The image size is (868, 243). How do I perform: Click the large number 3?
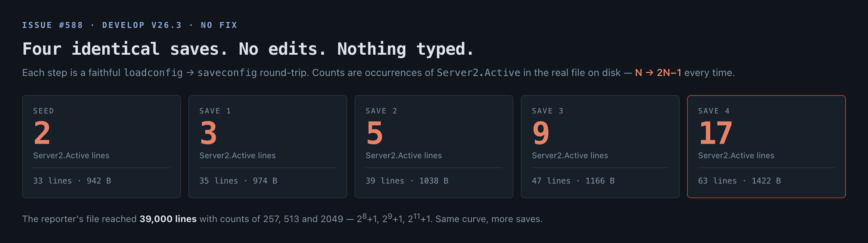[x=208, y=133]
